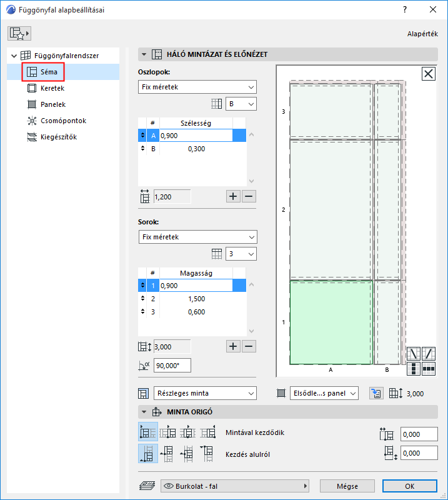Image resolution: width=448 pixels, height=500 pixels.
Task: Click the reorder handle for row 2
Action: (142, 299)
